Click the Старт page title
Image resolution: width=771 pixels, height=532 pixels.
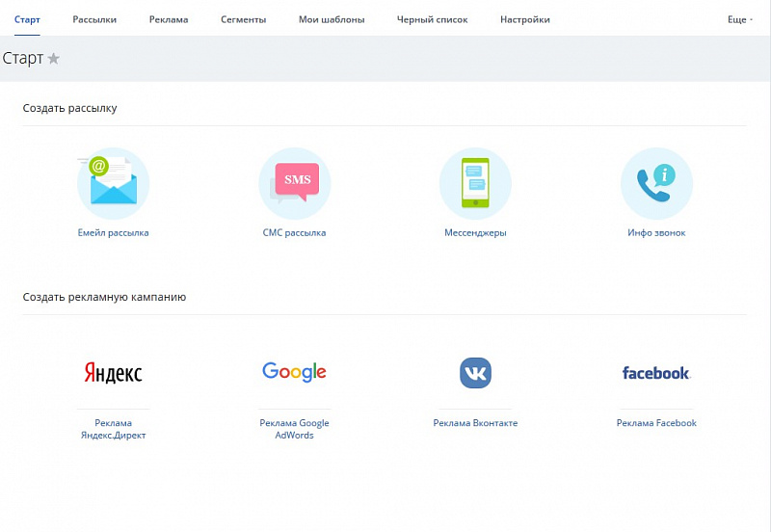tap(23, 58)
